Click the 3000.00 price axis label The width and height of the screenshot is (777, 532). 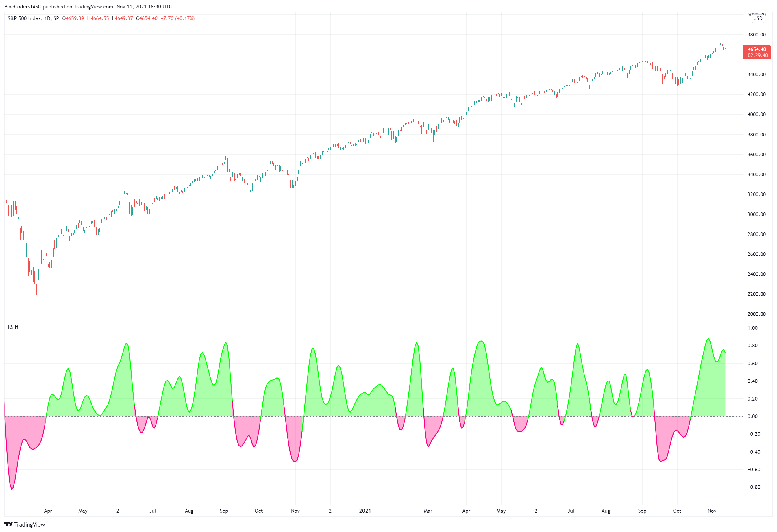756,214
